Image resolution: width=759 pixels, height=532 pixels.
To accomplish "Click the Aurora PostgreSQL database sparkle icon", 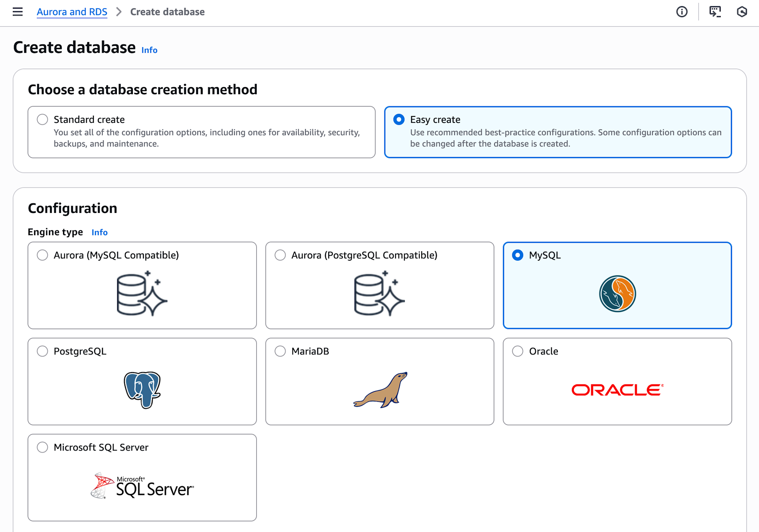I will (x=379, y=293).
